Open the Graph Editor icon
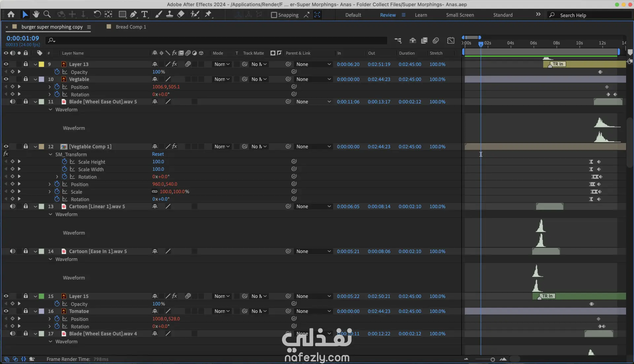The image size is (634, 364). [x=451, y=40]
